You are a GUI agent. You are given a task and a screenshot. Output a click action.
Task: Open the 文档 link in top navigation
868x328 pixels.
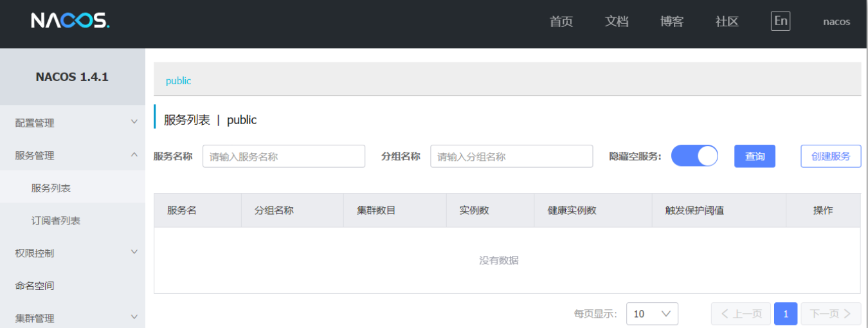[x=616, y=21]
